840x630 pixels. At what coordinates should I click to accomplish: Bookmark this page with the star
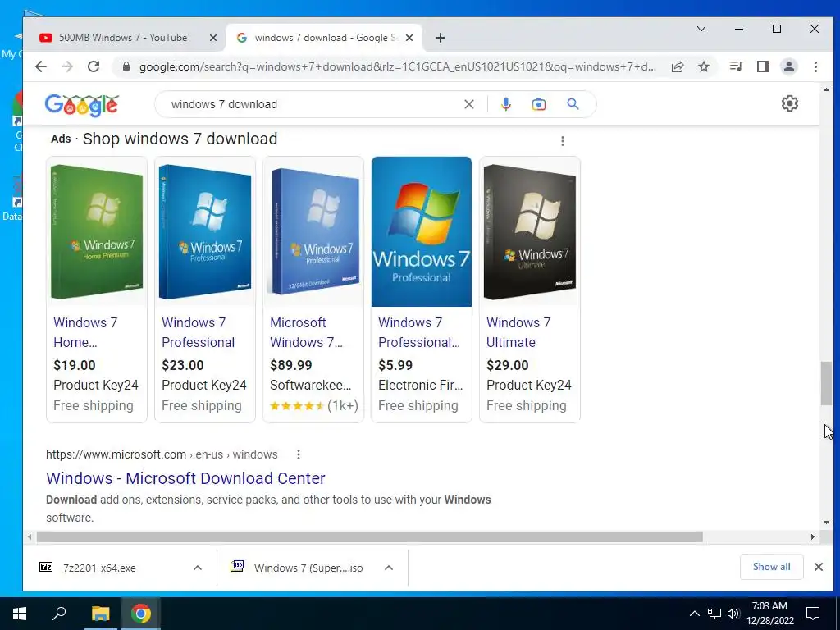click(704, 66)
